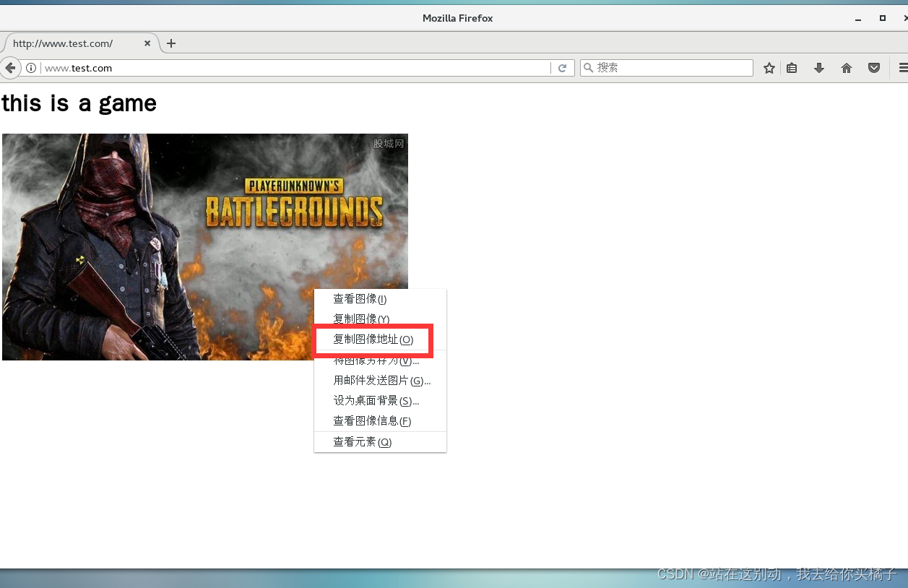908x588 pixels.
Task: Go back using the back arrow
Action: [10, 68]
